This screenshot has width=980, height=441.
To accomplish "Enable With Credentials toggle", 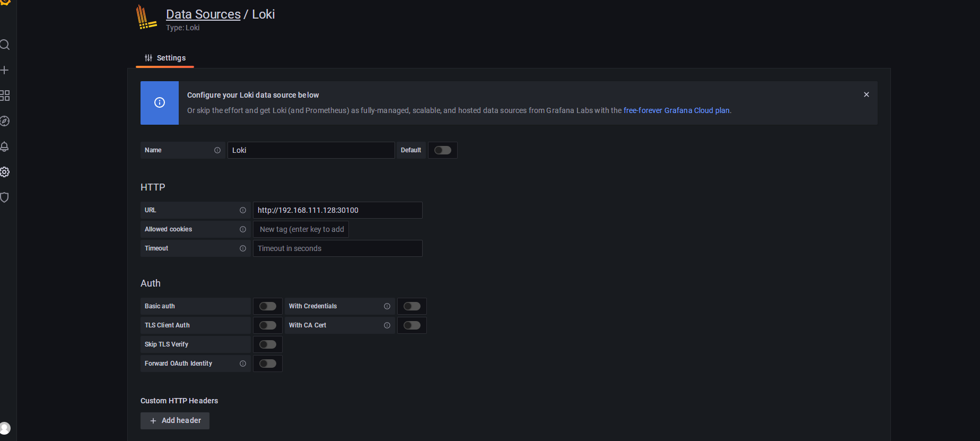I will (x=412, y=306).
